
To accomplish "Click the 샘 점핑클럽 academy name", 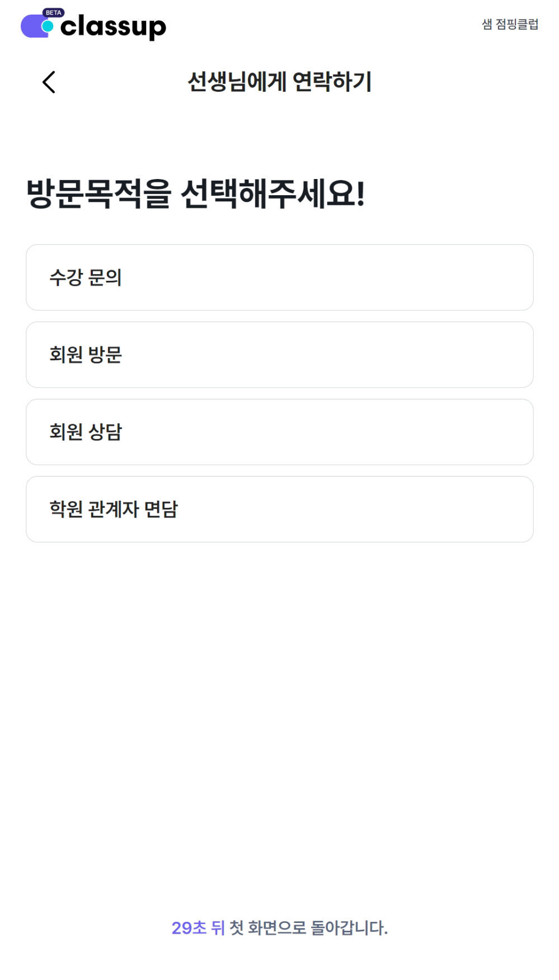I will click(x=510, y=24).
